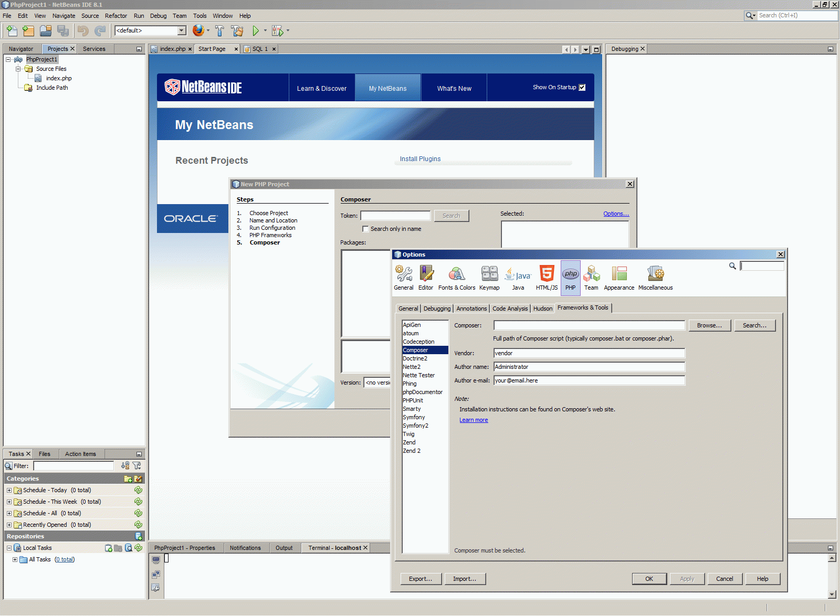Image resolution: width=840 pixels, height=616 pixels.
Task: Click the Browse... button for Composer
Action: 709,325
